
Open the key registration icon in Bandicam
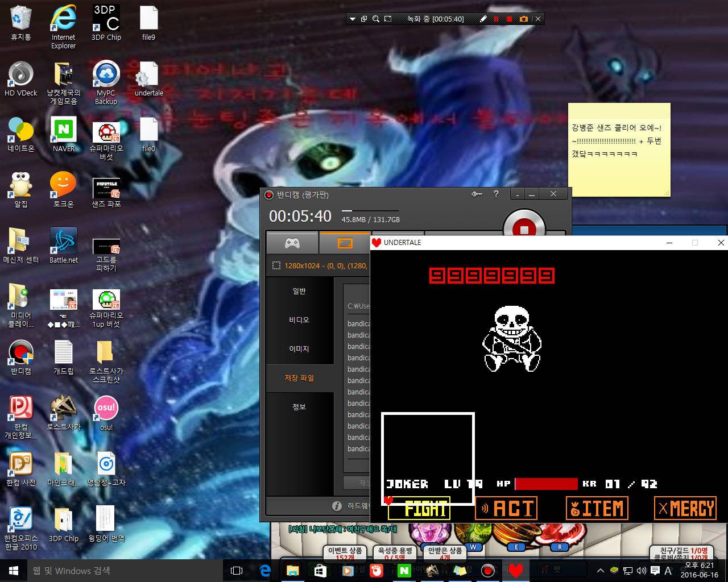pos(477,194)
